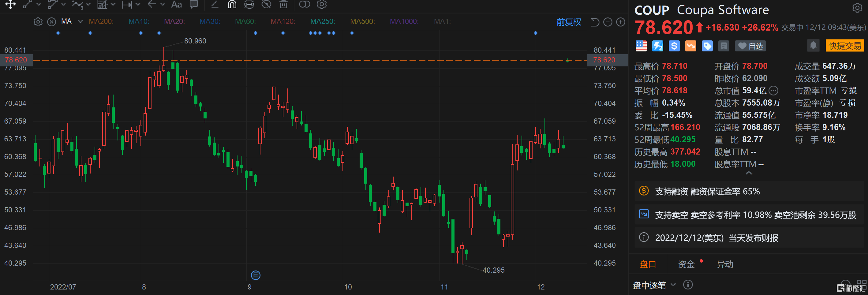
Task: Open the 盘中逐笔 dropdown
Action: click(654, 285)
